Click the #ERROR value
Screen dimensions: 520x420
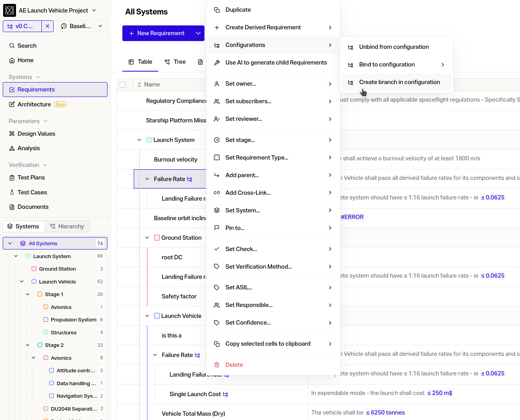(352, 217)
